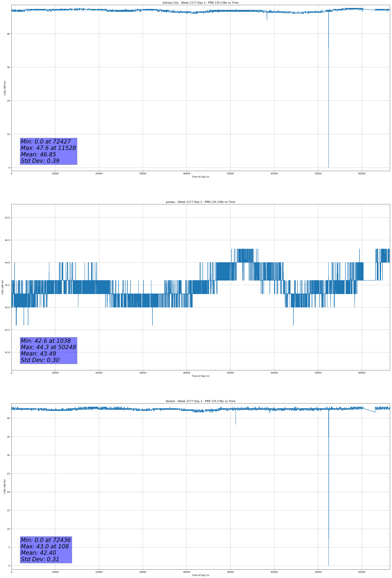The height and width of the screenshot is (578, 392).
Task: Click the '10' tick on Kansas City y-axis
Action: 8,134
